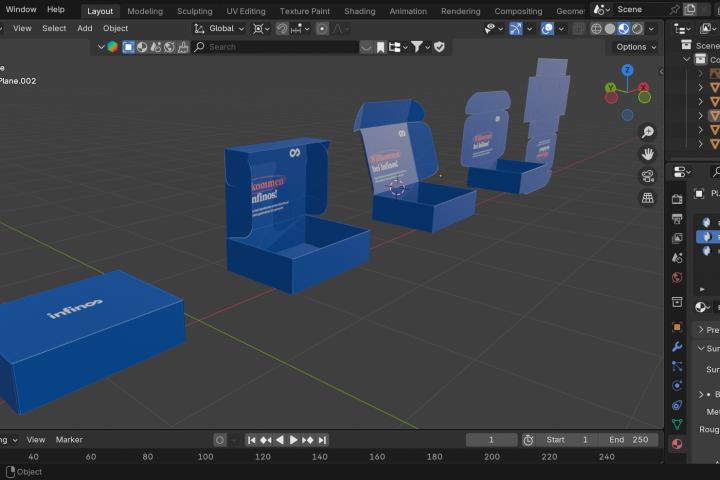The image size is (720, 480).
Task: Open the Marker menu in timeline
Action: click(69, 440)
